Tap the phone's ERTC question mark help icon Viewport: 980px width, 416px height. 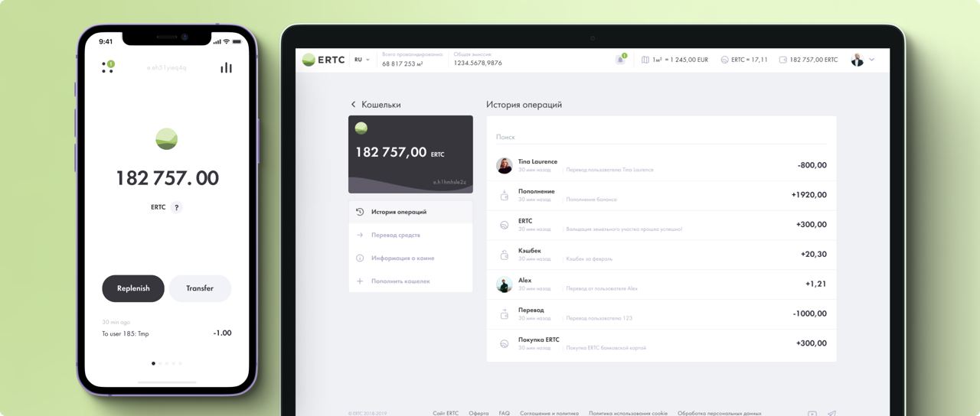click(177, 207)
